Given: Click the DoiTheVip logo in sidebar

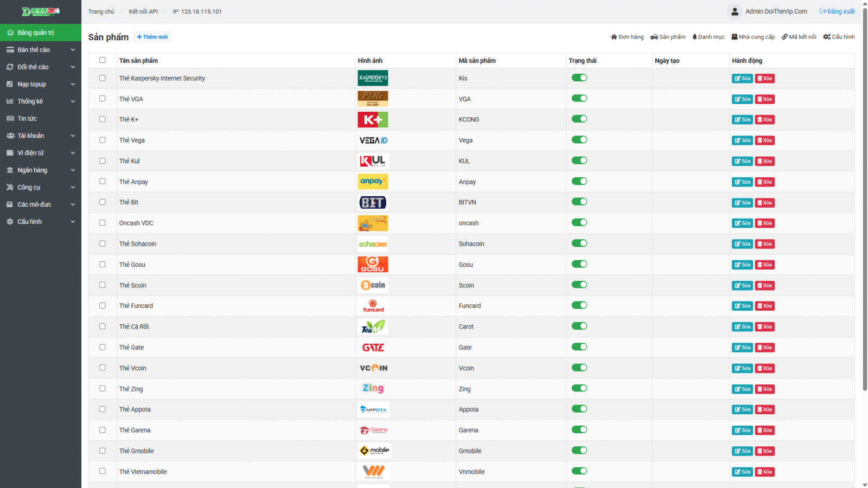Looking at the screenshot, I should click(x=41, y=11).
